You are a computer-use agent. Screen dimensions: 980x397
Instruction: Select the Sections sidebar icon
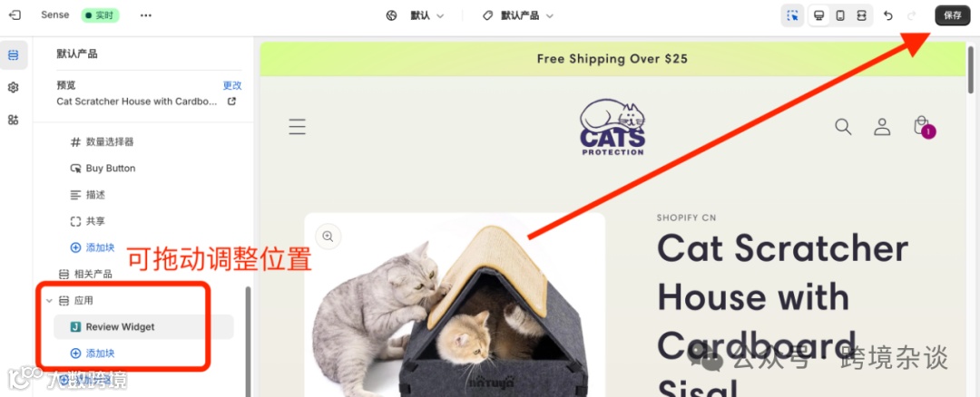pyautogui.click(x=13, y=55)
